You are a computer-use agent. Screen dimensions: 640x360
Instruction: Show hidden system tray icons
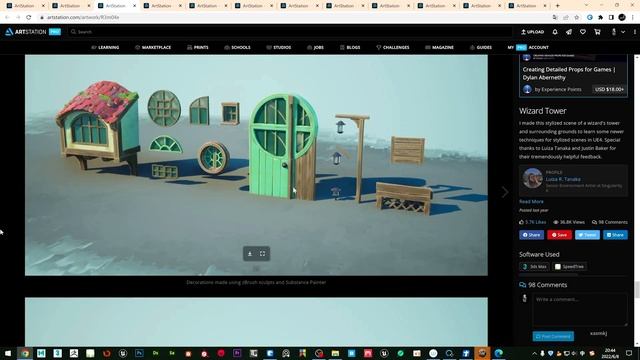(534, 353)
